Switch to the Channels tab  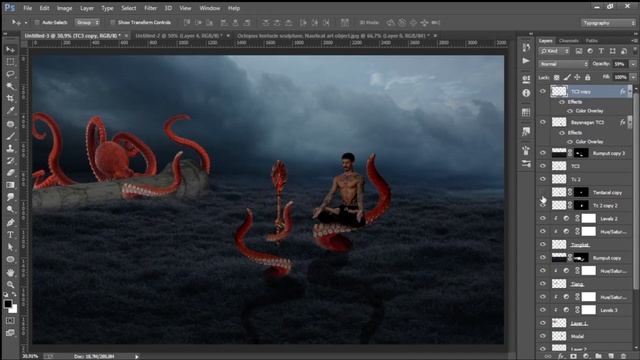click(569, 41)
